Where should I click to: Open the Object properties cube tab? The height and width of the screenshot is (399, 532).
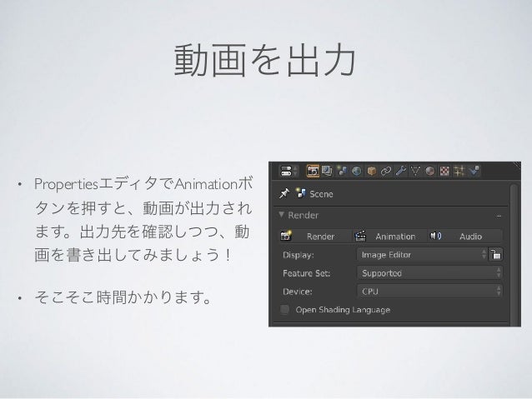click(x=372, y=171)
